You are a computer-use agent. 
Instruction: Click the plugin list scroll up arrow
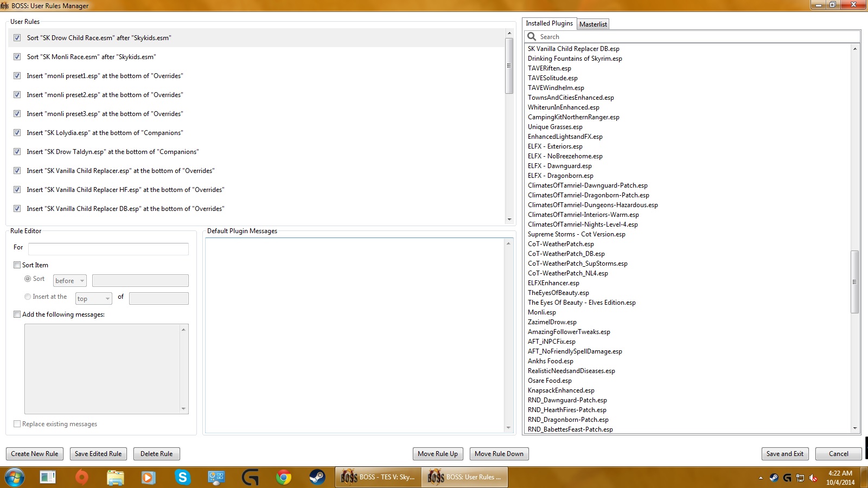pos(855,49)
